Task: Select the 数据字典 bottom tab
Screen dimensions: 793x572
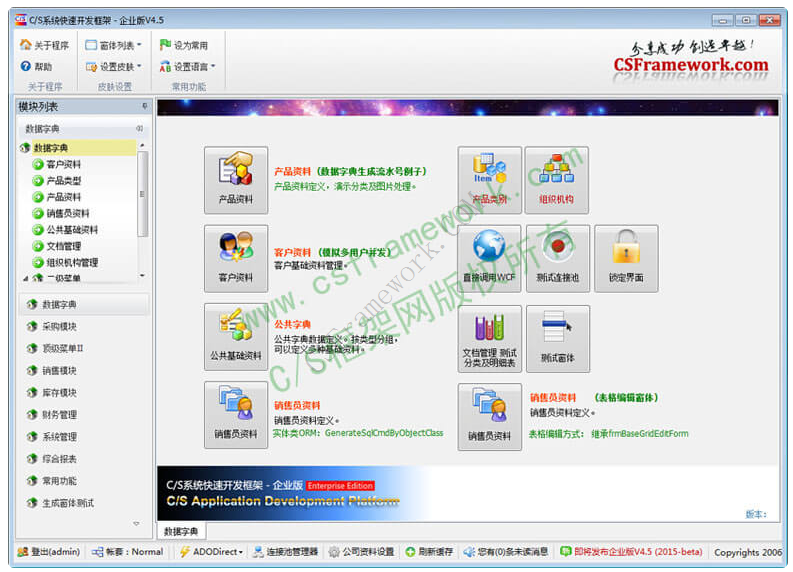Action: [181, 532]
